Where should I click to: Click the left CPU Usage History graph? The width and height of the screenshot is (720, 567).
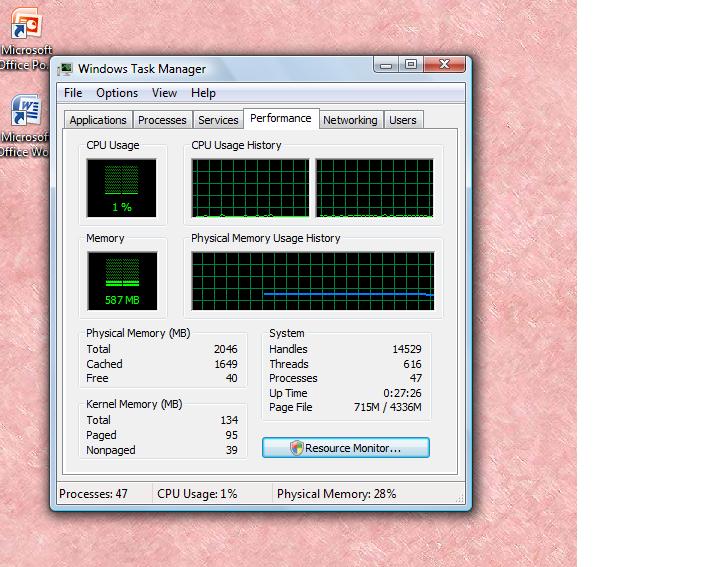point(250,188)
